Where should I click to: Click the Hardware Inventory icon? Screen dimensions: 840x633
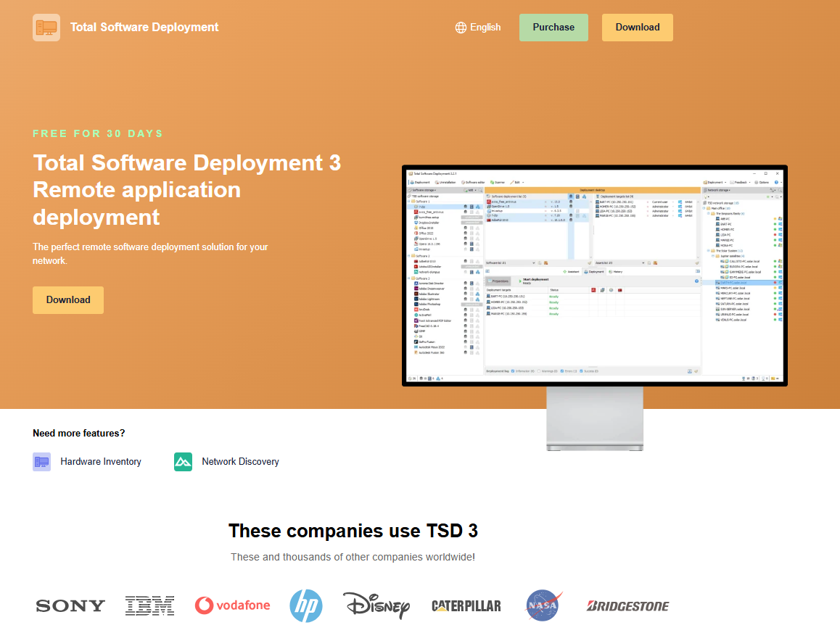42,462
